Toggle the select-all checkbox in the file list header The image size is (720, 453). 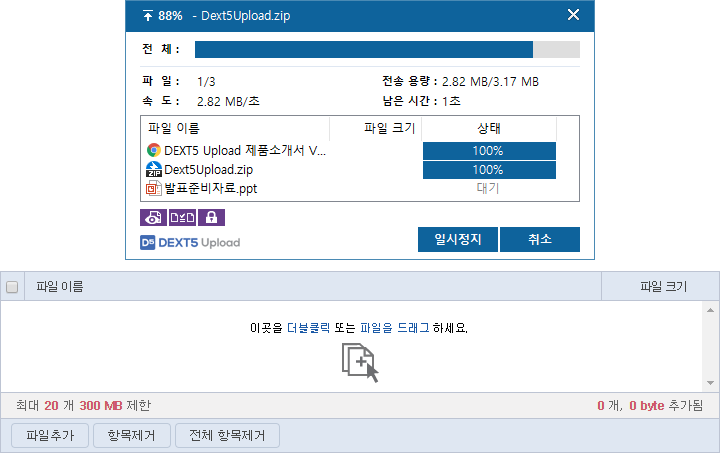(12, 287)
